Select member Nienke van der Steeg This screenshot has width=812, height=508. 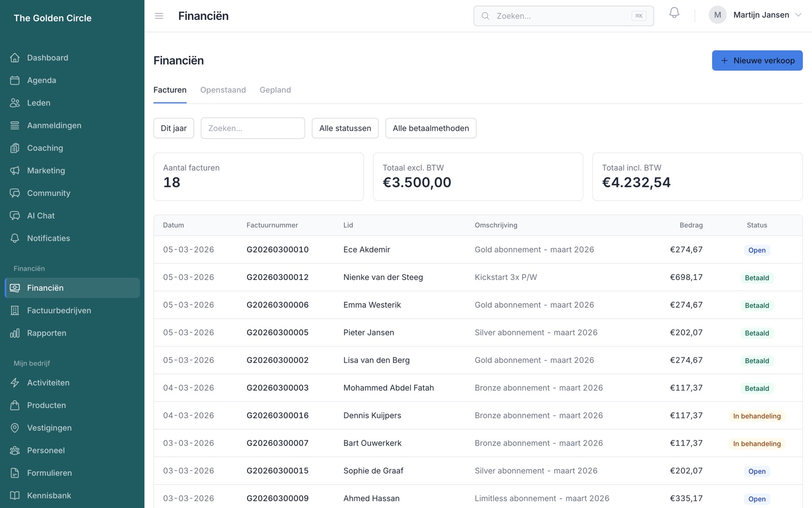(x=383, y=277)
